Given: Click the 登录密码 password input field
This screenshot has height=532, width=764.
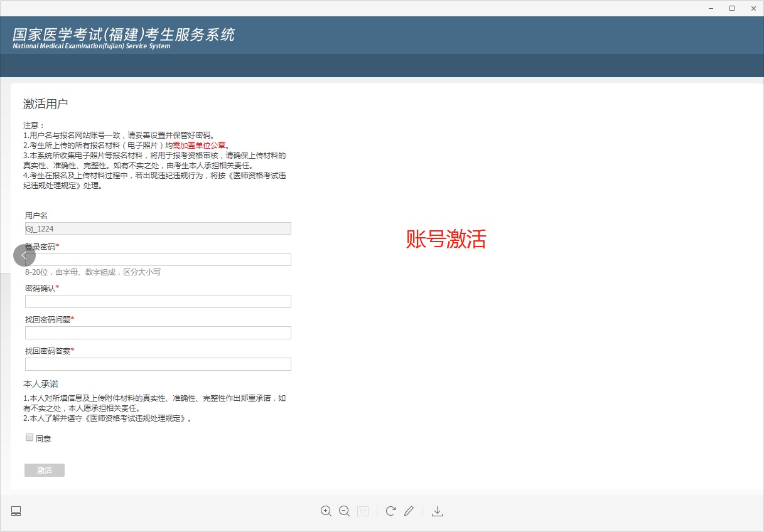Looking at the screenshot, I should [158, 260].
